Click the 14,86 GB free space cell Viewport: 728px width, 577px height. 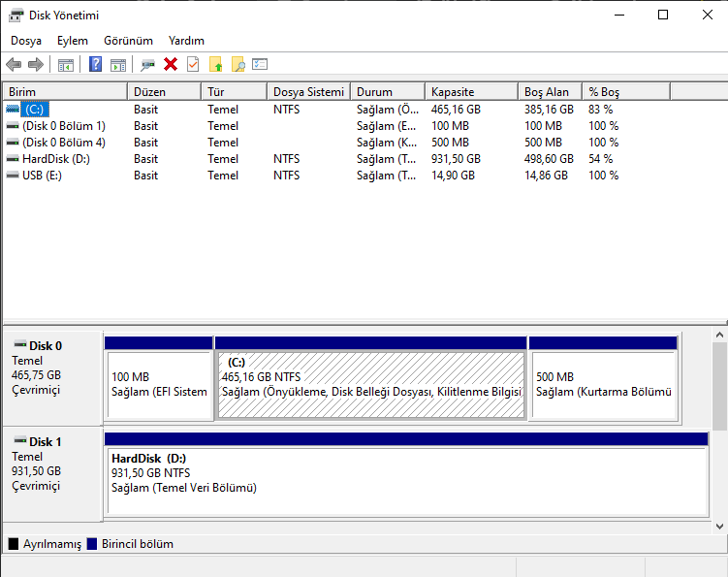coord(546,176)
